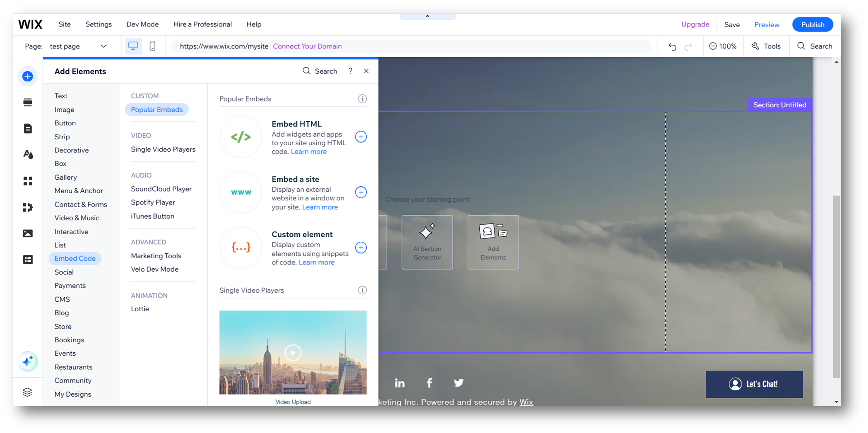This screenshot has height=433, width=868.
Task: Select desktop view mode
Action: 133,46
